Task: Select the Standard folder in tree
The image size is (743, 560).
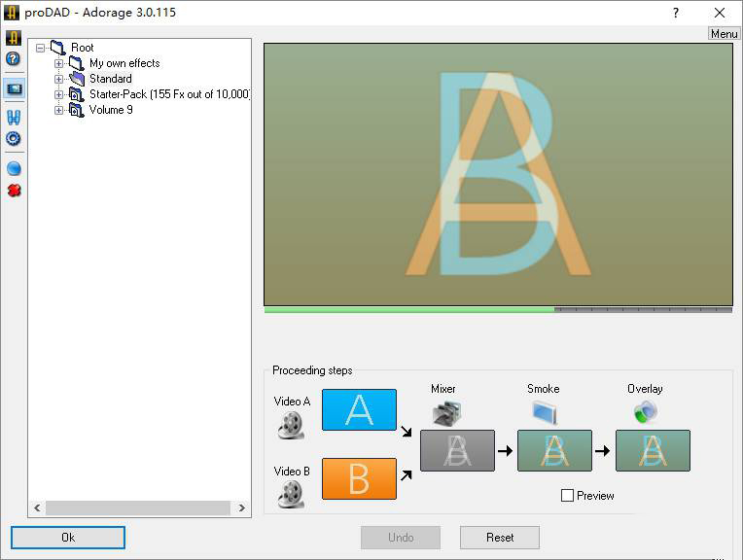Action: [110, 79]
